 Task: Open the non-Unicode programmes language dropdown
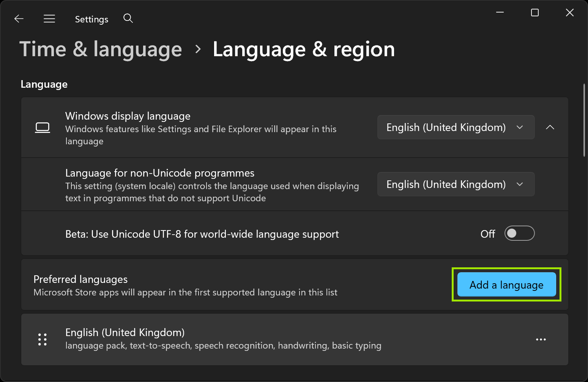pyautogui.click(x=455, y=184)
